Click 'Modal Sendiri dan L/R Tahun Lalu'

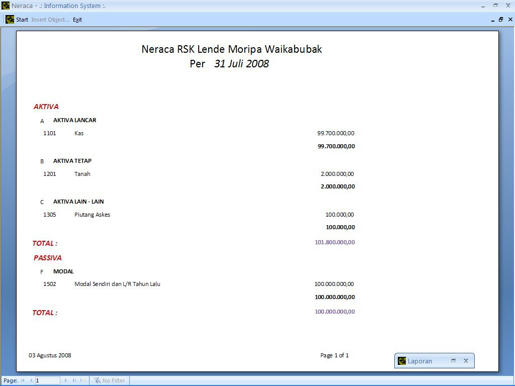[x=117, y=284]
